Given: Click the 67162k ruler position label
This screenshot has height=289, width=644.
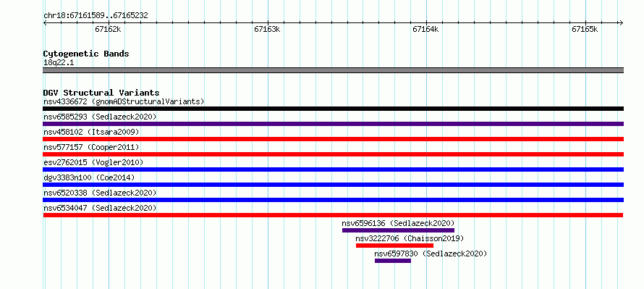Looking at the screenshot, I should coord(108,29).
